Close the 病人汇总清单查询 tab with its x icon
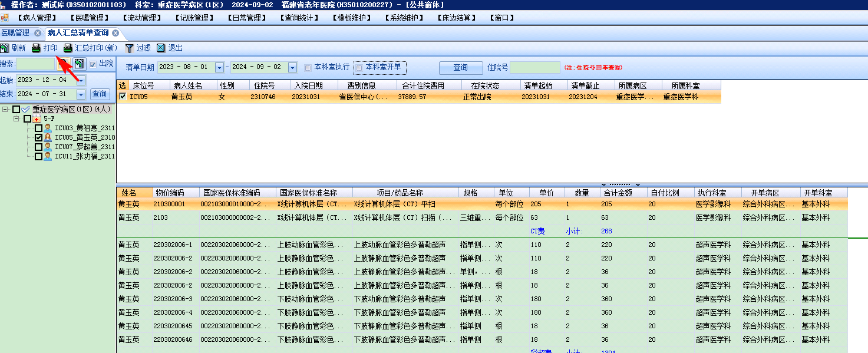 115,33
